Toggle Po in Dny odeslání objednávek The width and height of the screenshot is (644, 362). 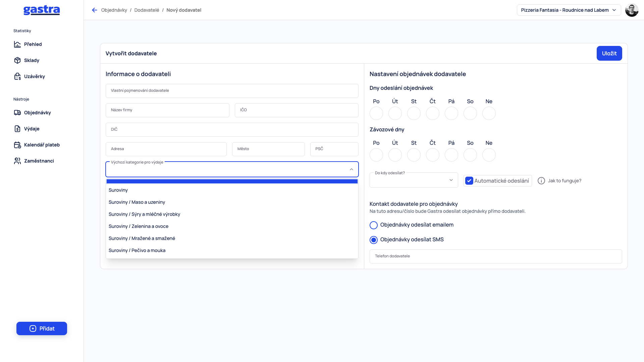[376, 113]
